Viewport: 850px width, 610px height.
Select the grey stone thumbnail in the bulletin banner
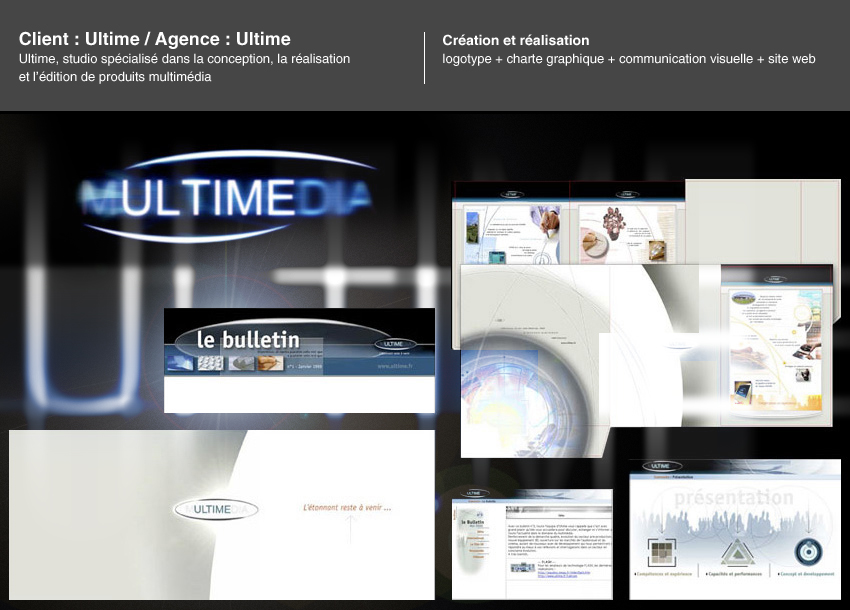coord(241,363)
